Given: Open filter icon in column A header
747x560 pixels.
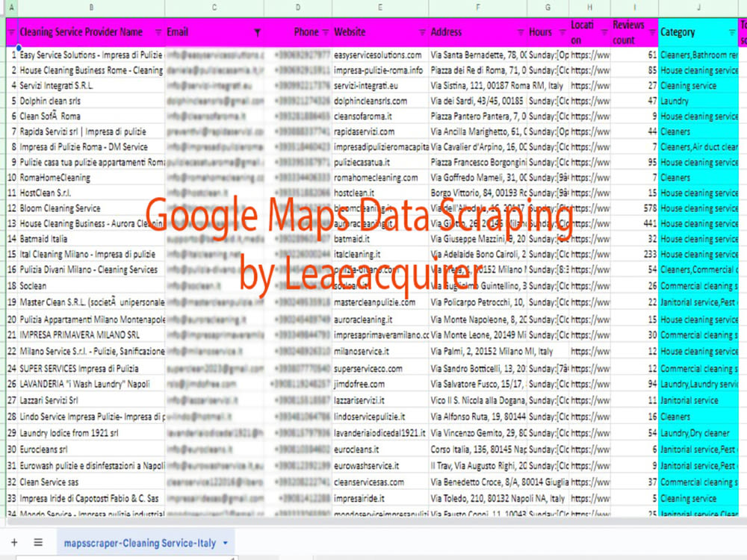Looking at the screenshot, I should click(11, 32).
